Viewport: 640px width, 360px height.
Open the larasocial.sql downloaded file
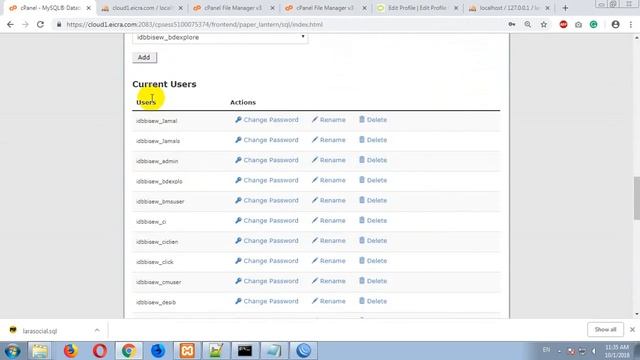tap(40, 331)
